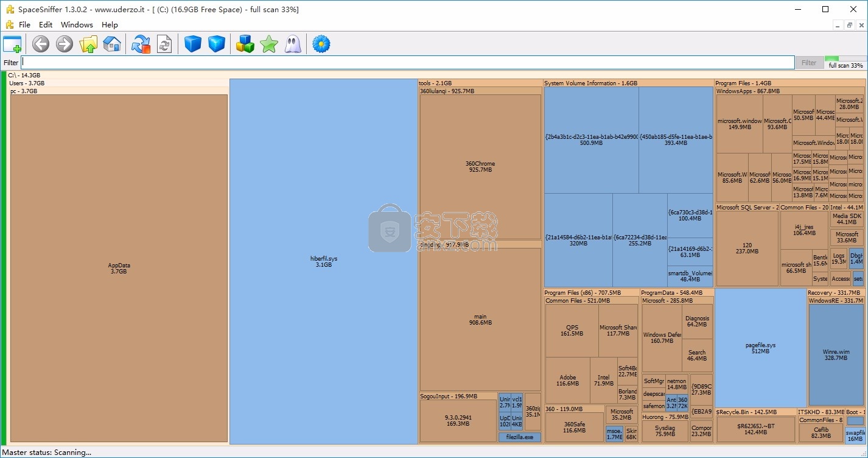868x458 pixels.
Task: Open a new view window
Action: coord(12,44)
